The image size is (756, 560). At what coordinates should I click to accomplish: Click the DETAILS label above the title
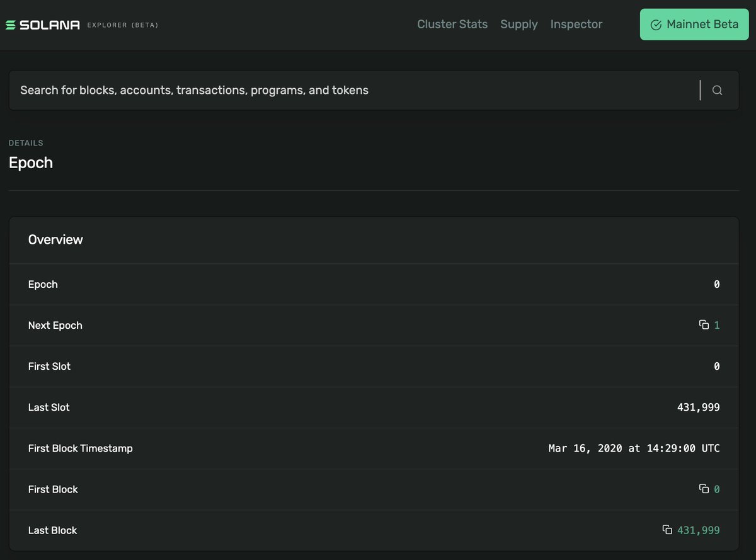(26, 143)
